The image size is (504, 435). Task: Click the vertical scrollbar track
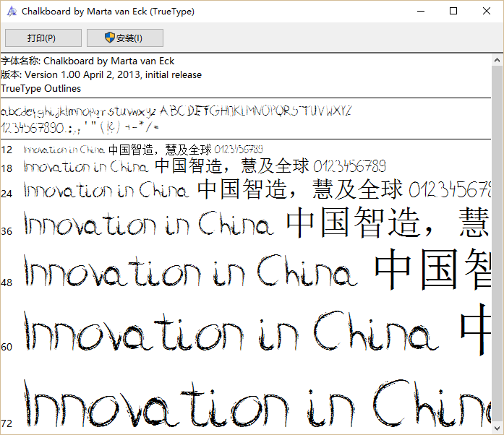(x=497, y=244)
